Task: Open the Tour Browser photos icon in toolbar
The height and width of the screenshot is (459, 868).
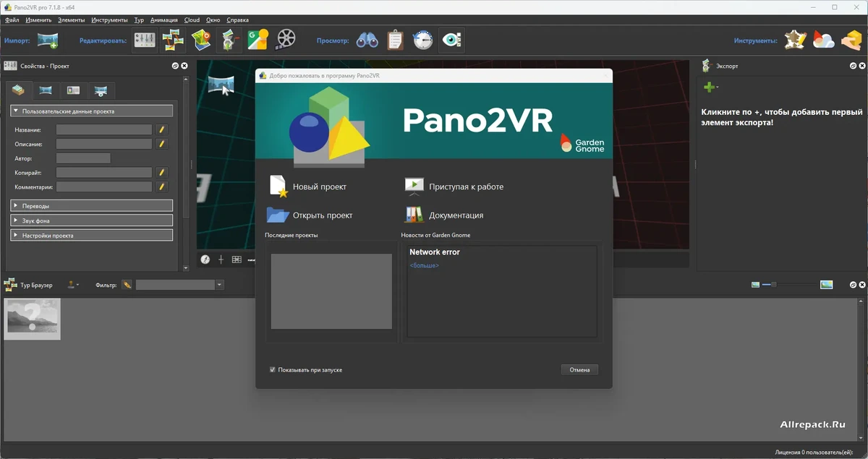Action: point(173,40)
